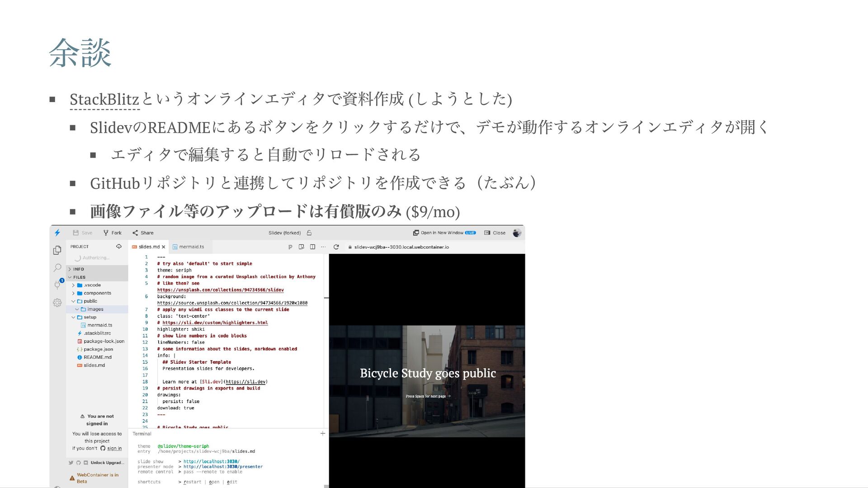Click Open in New Window button
Screen dimensions: 868x488
(x=442, y=233)
